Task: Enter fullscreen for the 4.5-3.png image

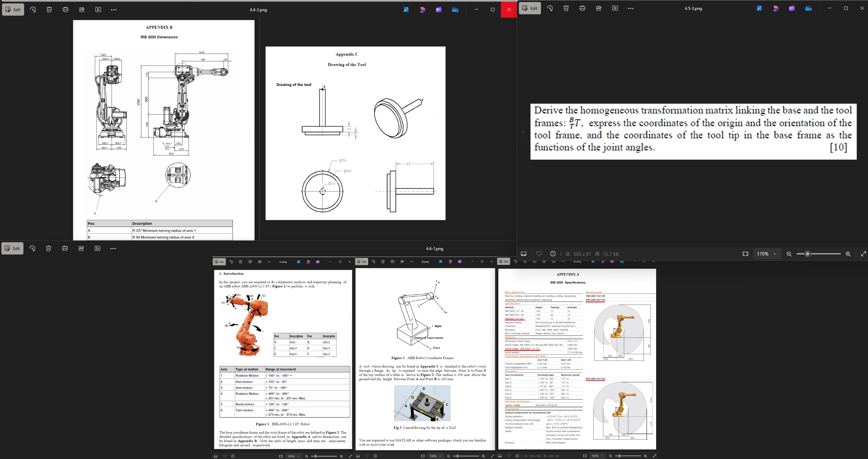Action: pos(863,254)
